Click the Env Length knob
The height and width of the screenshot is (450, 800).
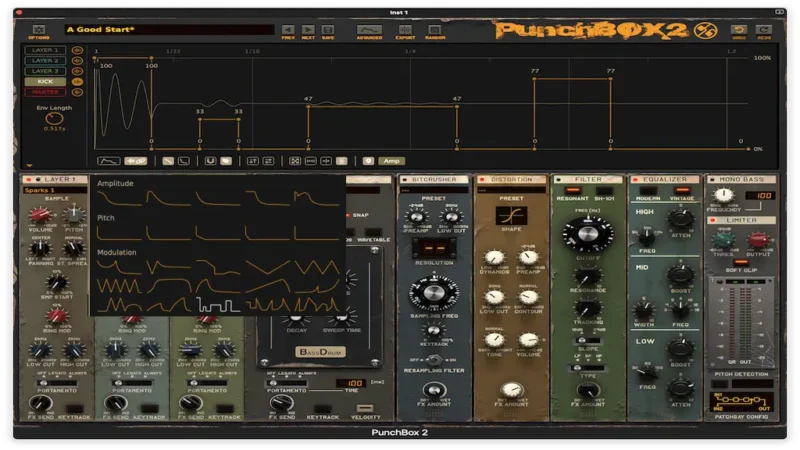(x=54, y=119)
